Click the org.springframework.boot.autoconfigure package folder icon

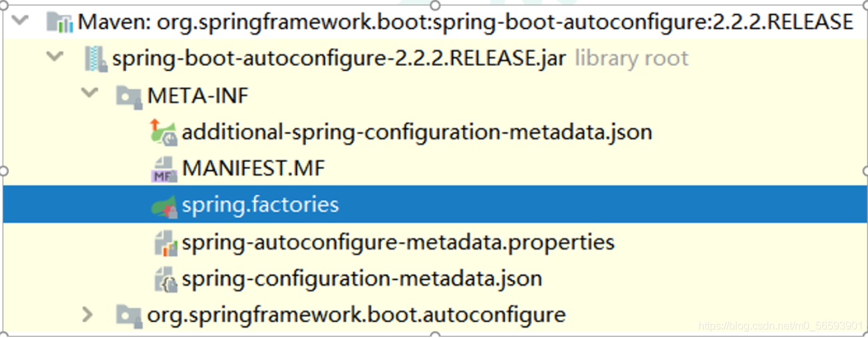point(129,314)
